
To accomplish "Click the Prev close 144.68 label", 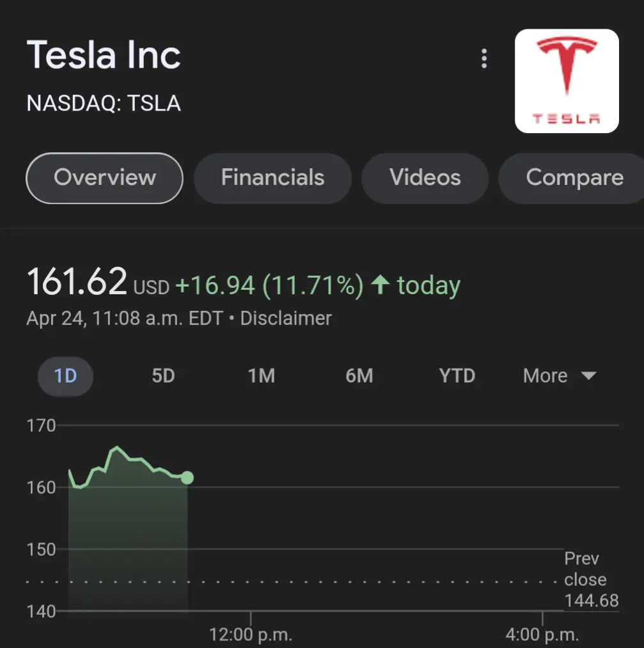I will pyautogui.click(x=591, y=580).
